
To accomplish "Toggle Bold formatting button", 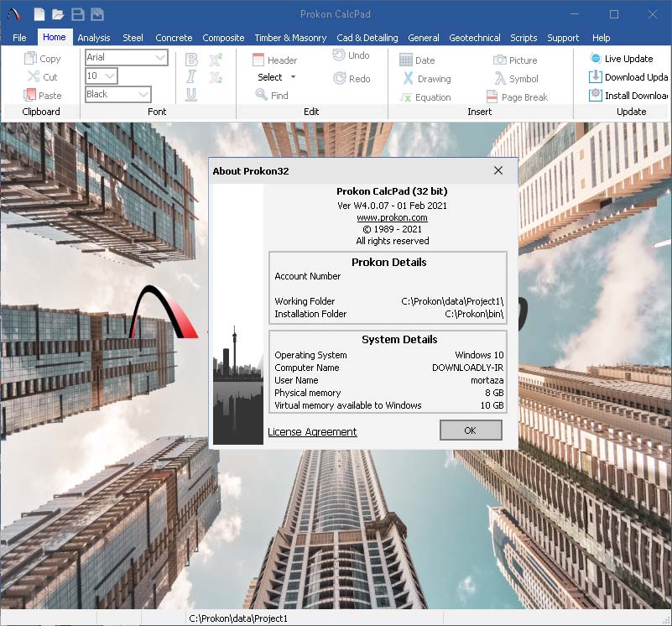I will pos(191,60).
